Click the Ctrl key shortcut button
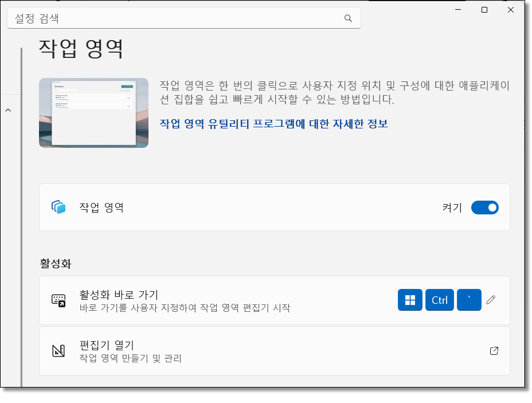This screenshot has width=532, height=403. (x=439, y=300)
